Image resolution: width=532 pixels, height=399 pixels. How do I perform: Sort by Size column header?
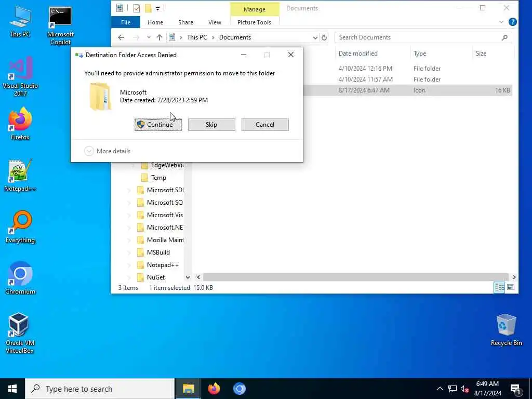point(493,54)
